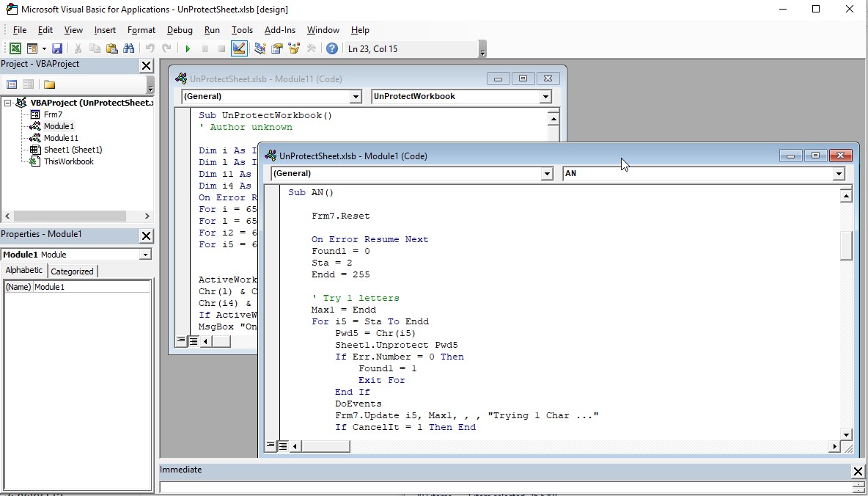Expand the Module1 properties object dropdown
Screen dimensions: 868x496
145,255
